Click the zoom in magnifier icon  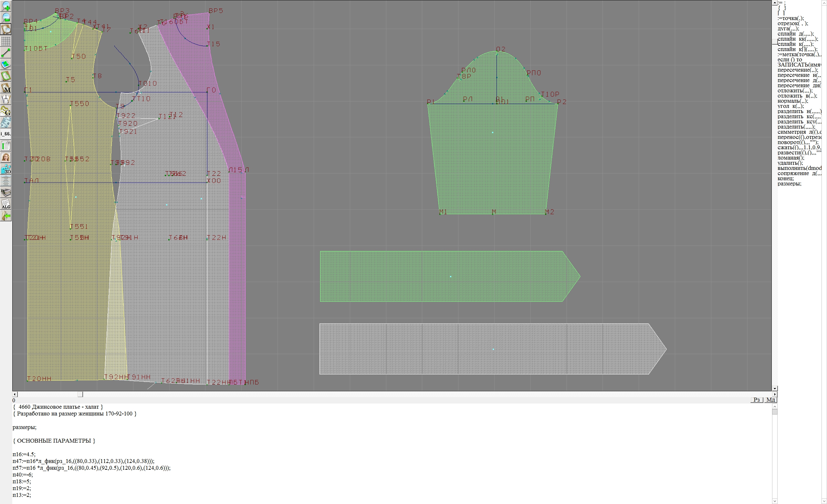(6, 6)
